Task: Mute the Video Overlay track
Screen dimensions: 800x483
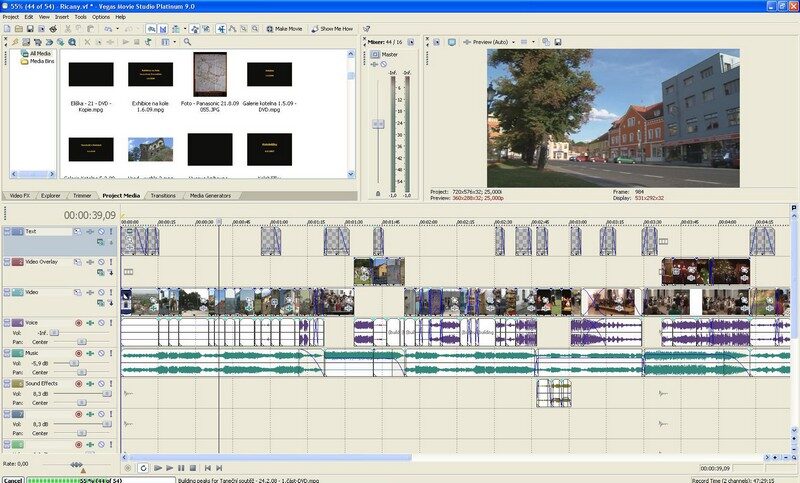Action: 101,261
